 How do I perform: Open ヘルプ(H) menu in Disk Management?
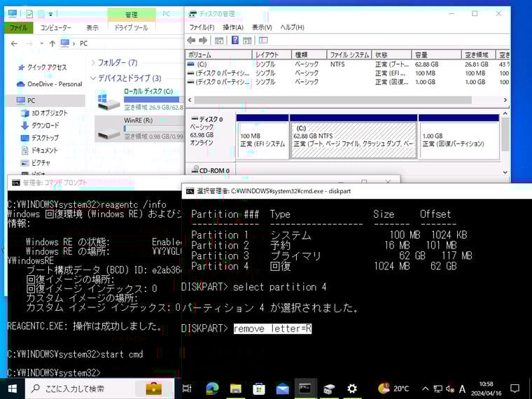292,27
